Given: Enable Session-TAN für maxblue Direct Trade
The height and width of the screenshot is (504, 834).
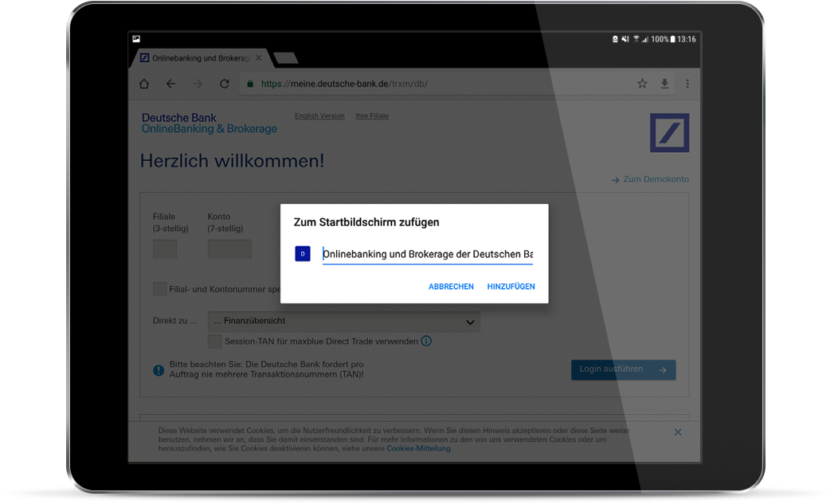Looking at the screenshot, I should tap(214, 341).
